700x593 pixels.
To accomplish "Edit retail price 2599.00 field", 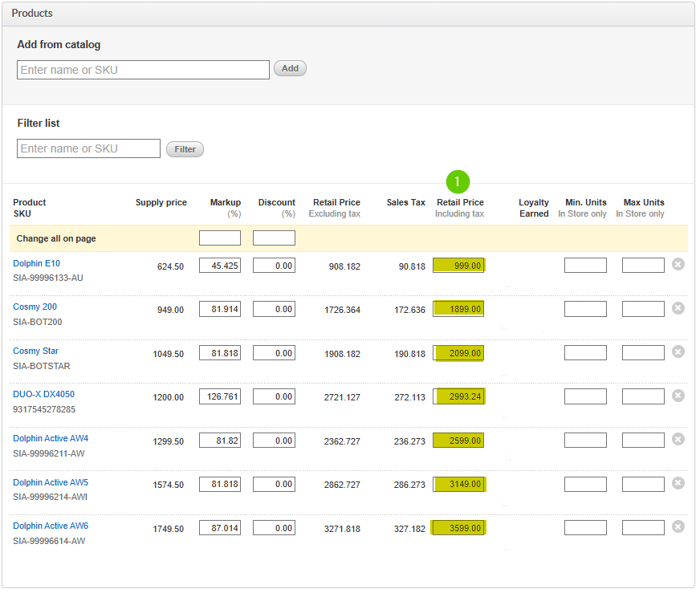I will (458, 441).
